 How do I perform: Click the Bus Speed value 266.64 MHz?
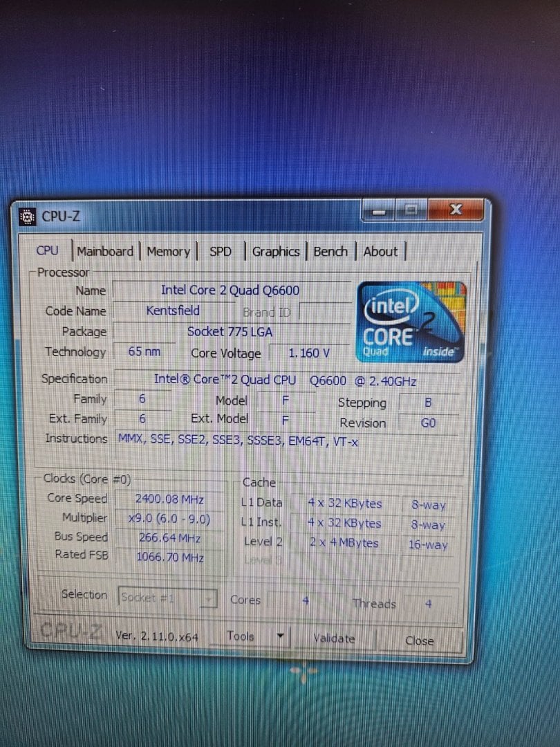click(x=170, y=538)
